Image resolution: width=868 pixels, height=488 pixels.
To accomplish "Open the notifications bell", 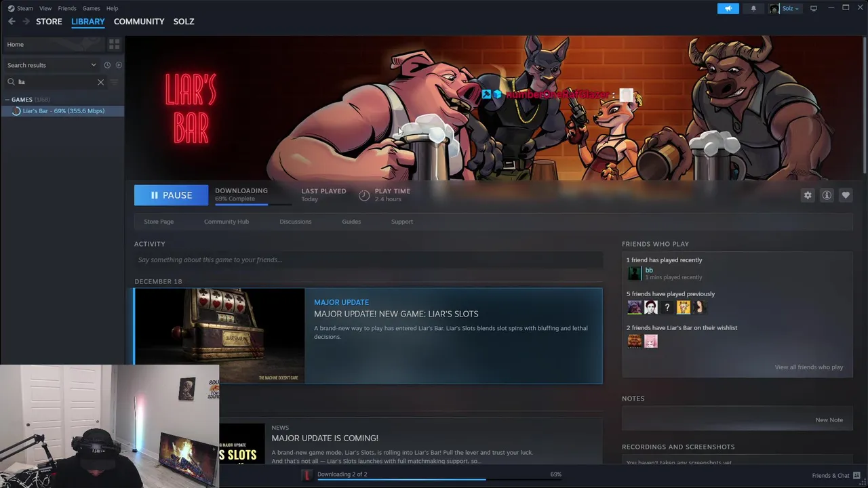I will pyautogui.click(x=753, y=8).
